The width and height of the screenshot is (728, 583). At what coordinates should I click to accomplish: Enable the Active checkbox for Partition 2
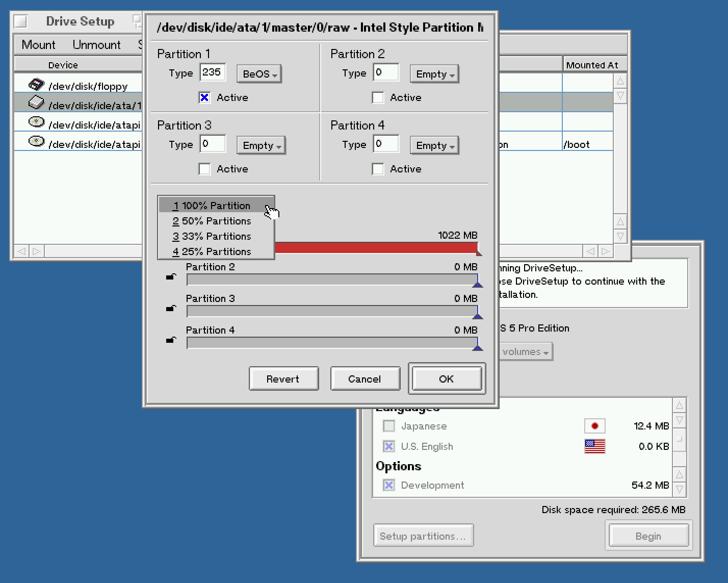point(378,97)
